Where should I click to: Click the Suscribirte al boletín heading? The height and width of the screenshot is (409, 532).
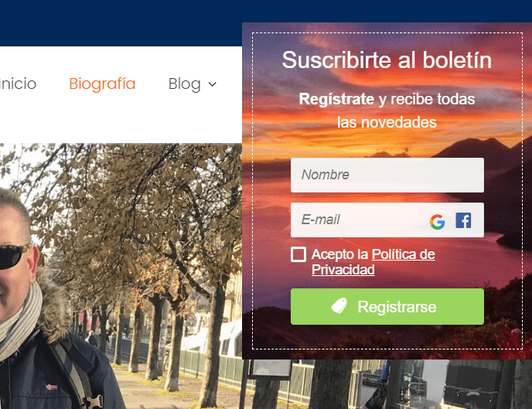(x=387, y=60)
